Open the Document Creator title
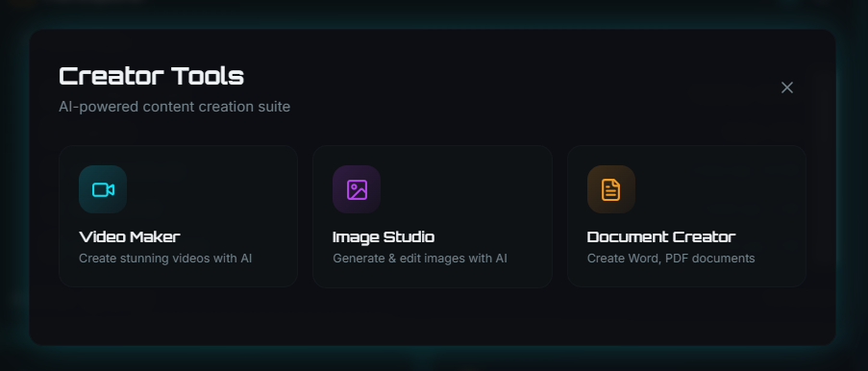 661,237
